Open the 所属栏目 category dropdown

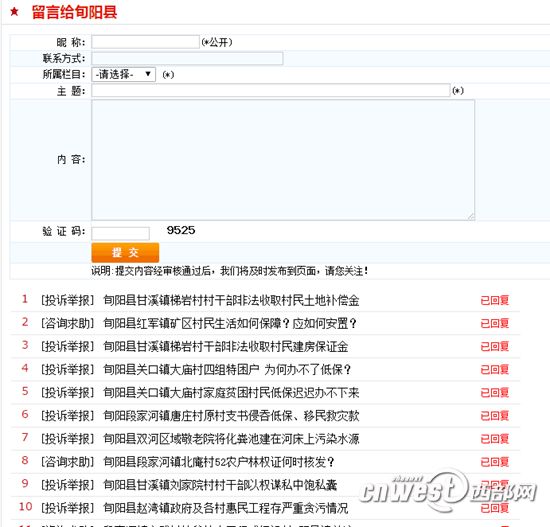tap(123, 74)
